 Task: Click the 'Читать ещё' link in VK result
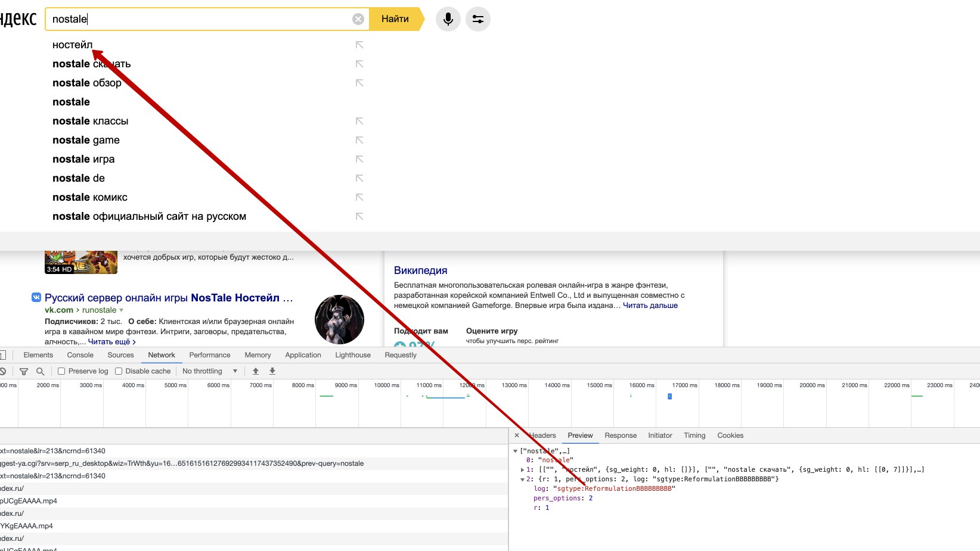(x=111, y=342)
